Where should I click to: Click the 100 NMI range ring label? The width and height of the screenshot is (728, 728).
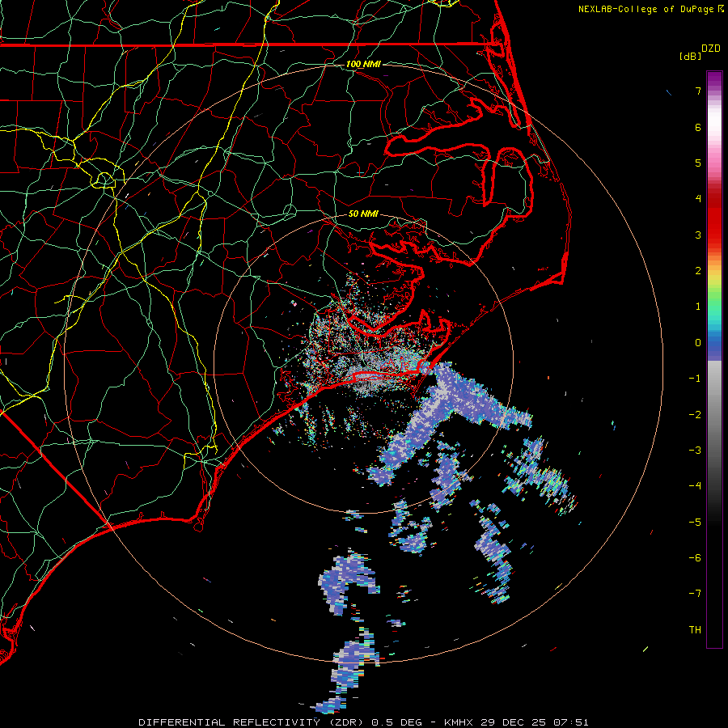[x=363, y=64]
